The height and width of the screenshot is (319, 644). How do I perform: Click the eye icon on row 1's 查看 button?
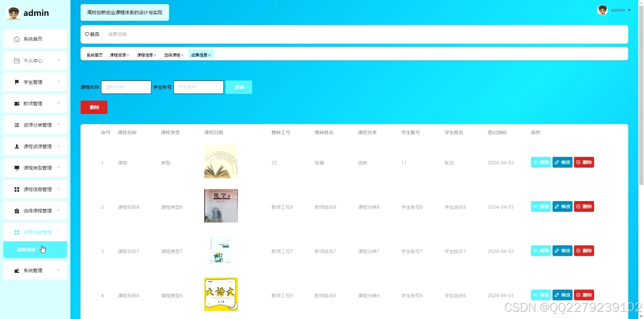coord(535,162)
